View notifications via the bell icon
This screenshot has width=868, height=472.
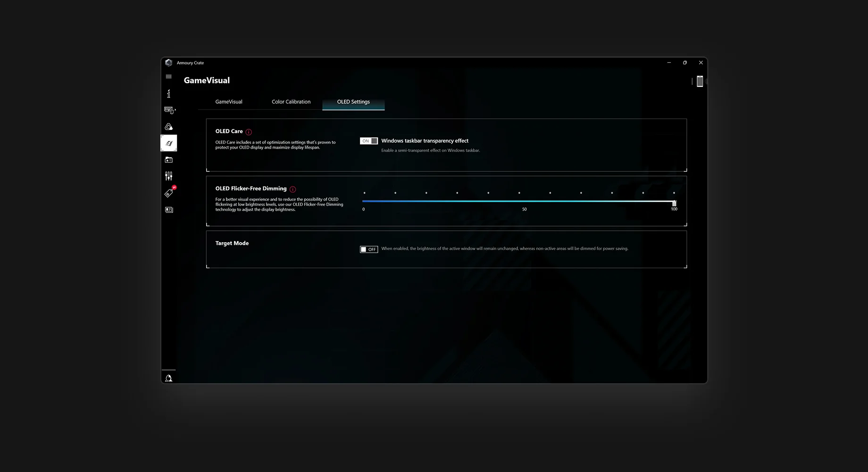168,377
